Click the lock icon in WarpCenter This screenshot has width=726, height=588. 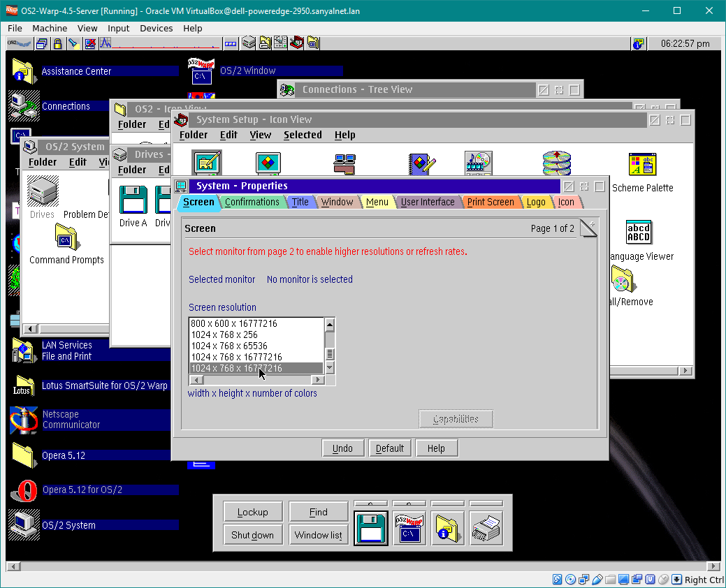pos(57,43)
